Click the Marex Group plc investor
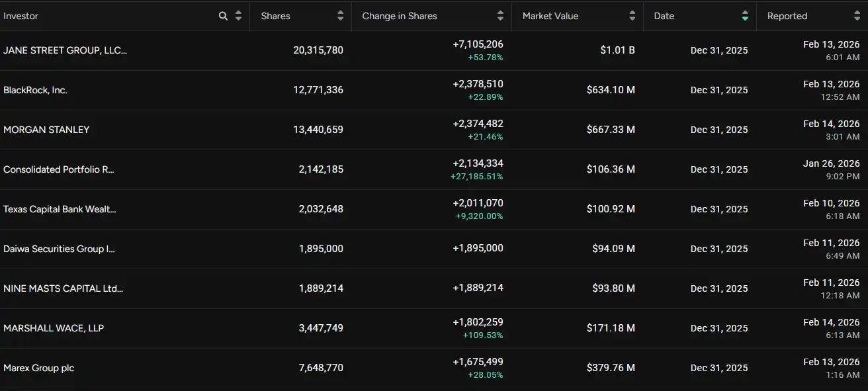Screen dimensions: 868x391 [38, 368]
